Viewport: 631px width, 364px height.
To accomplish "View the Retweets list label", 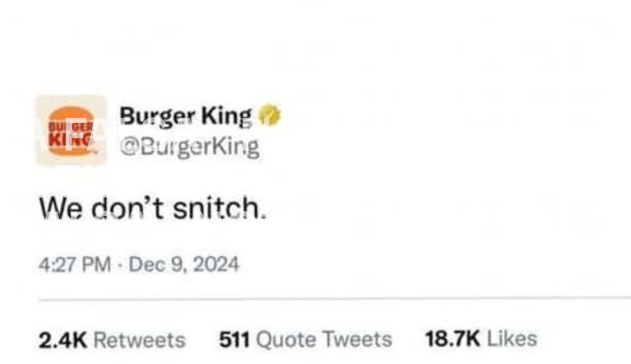I will [139, 339].
